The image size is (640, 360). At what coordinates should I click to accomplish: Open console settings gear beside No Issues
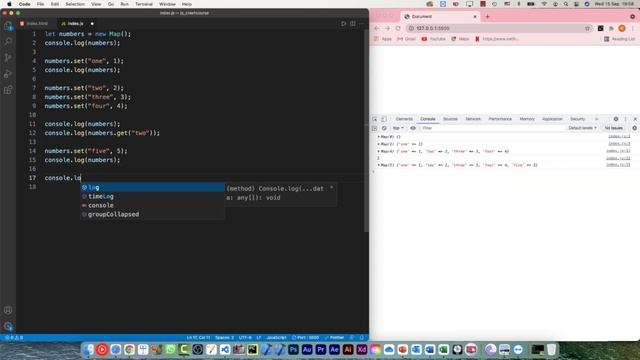pyautogui.click(x=634, y=128)
